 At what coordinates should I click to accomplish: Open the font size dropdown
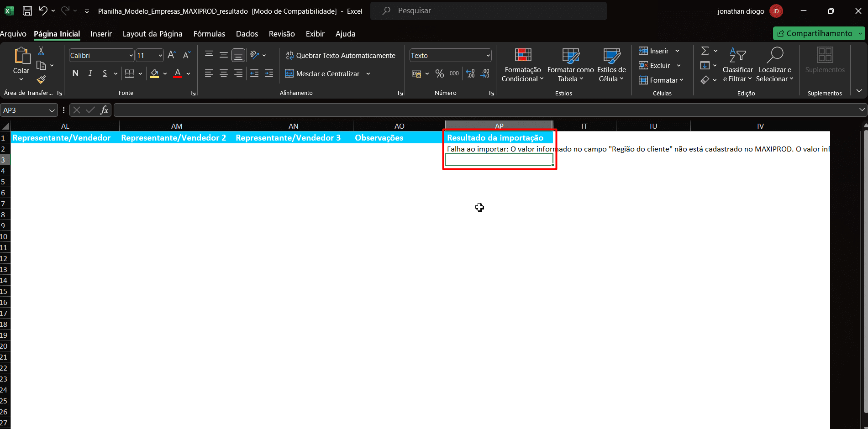coord(160,56)
